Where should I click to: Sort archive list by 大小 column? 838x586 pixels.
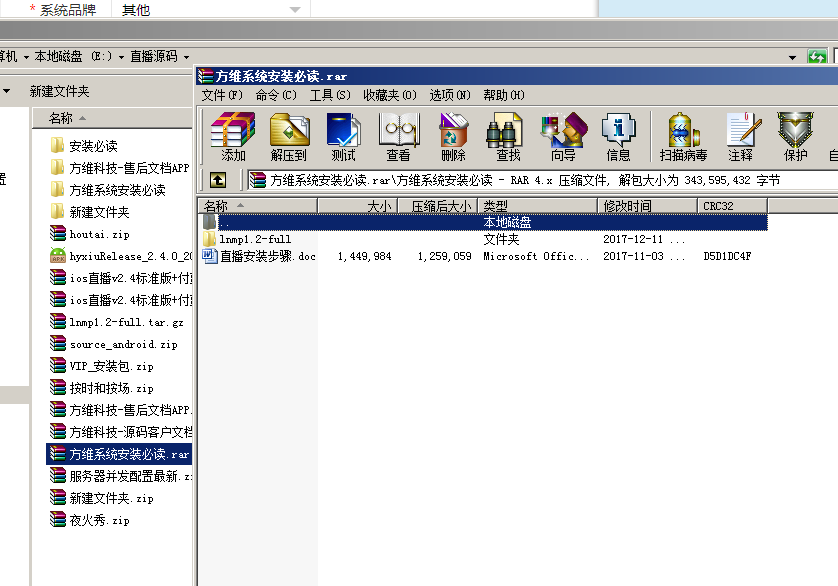(x=358, y=206)
